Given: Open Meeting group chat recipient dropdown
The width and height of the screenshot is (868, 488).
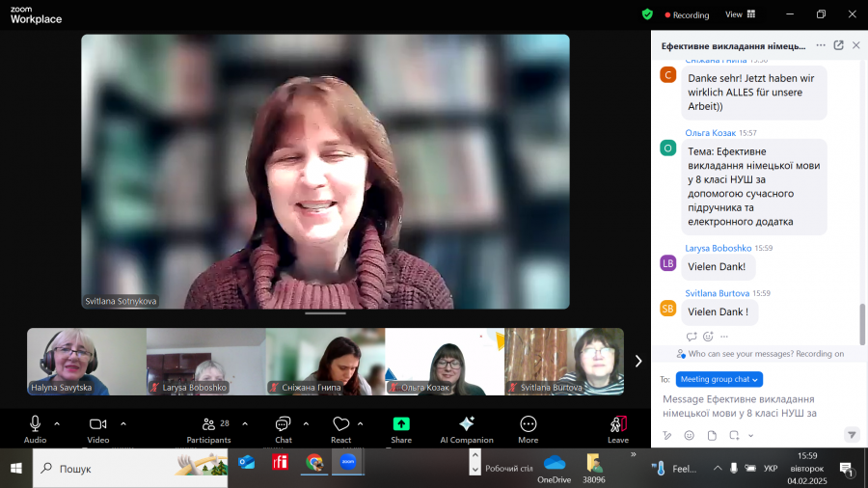Looking at the screenshot, I should pyautogui.click(x=719, y=379).
